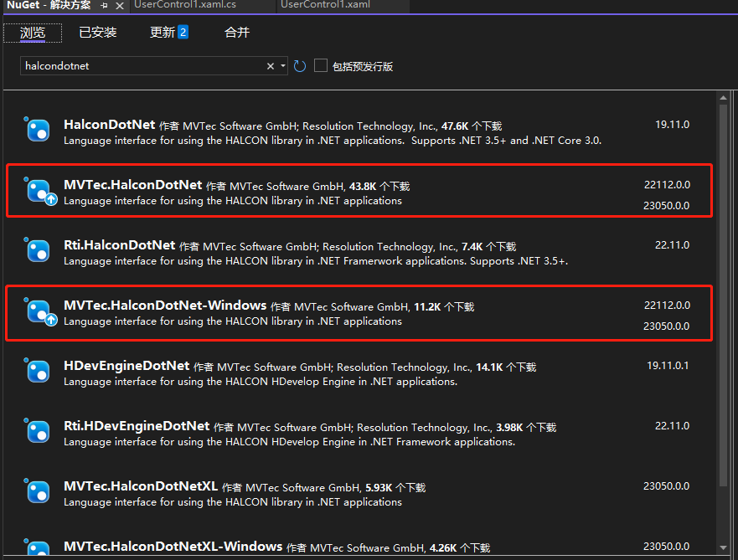The image size is (738, 560).
Task: Select the Rti.HalconDotNet package title
Action: point(120,245)
